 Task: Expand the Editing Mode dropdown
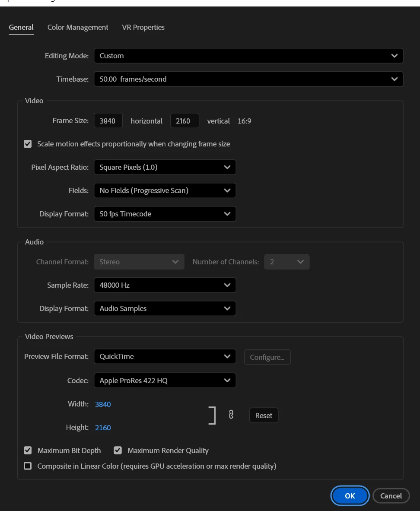coord(248,56)
